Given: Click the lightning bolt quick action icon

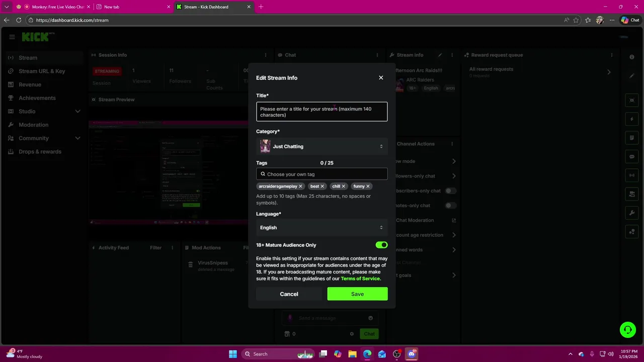Looking at the screenshot, I should click(632, 119).
